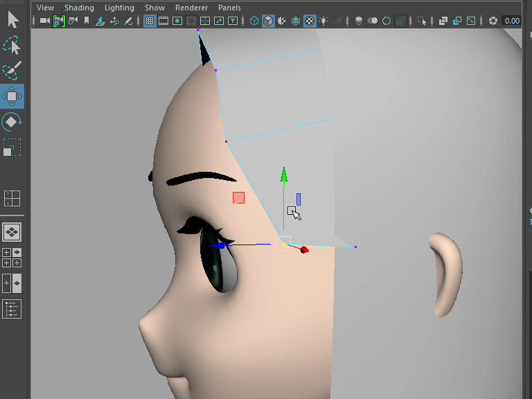This screenshot has height=399, width=532.
Task: Activate the Rotate tool
Action: click(12, 122)
